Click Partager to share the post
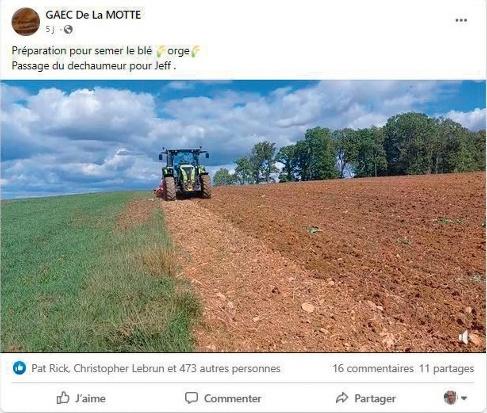 click(366, 398)
